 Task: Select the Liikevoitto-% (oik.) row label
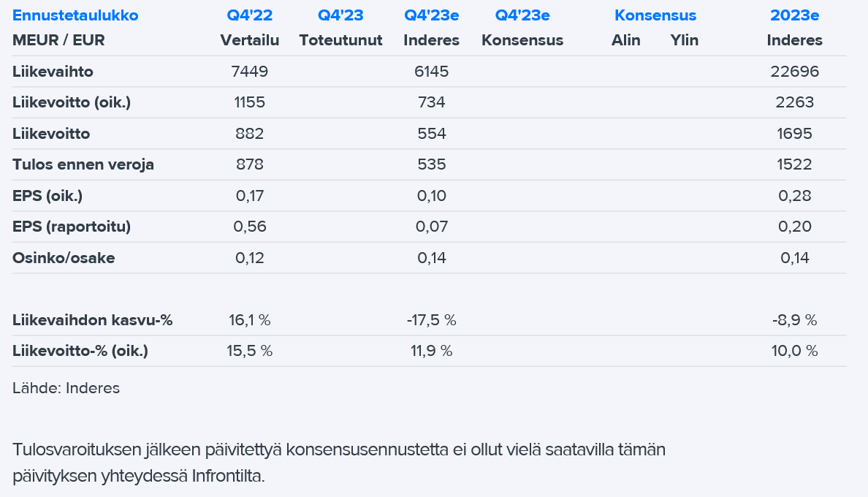tap(80, 351)
